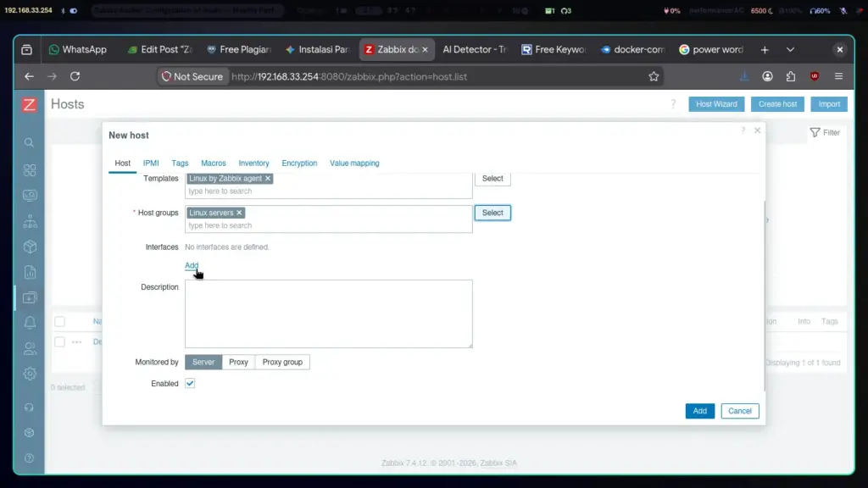Select Proxy for Monitored by

[x=238, y=362]
